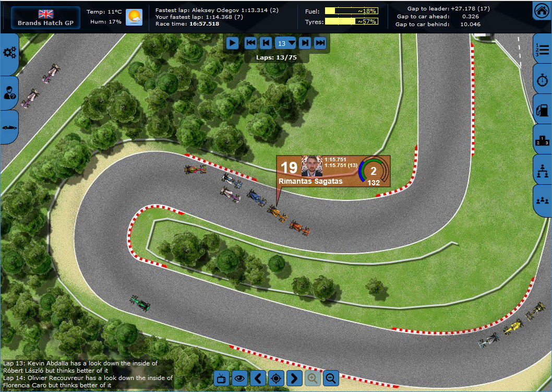
Task: Select the next car with right chevron
Action: (x=294, y=378)
